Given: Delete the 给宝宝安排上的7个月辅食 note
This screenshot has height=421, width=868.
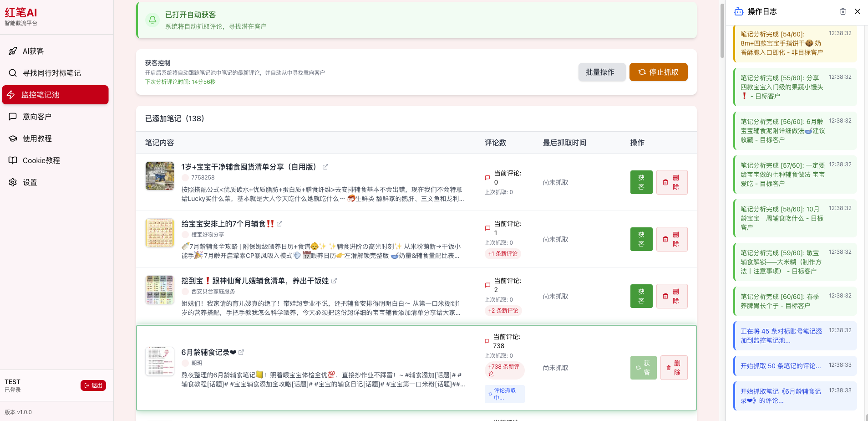Looking at the screenshot, I should [672, 239].
